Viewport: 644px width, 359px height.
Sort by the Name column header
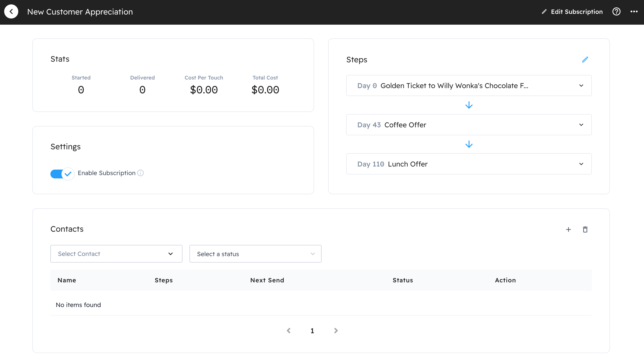(x=67, y=280)
